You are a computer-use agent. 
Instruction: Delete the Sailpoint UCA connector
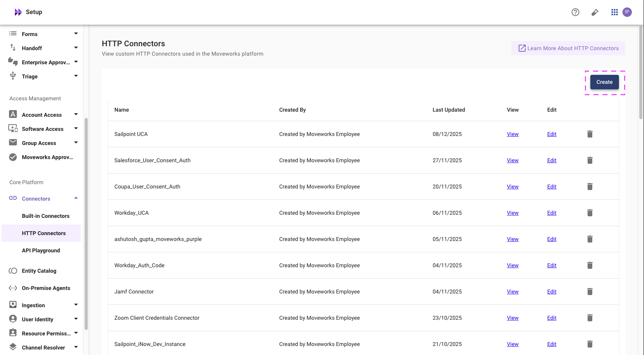point(590,134)
